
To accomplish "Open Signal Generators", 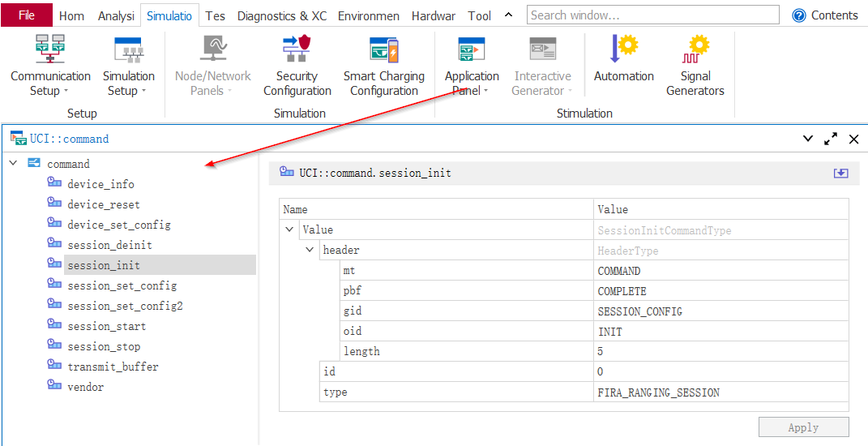I will 695,50.
